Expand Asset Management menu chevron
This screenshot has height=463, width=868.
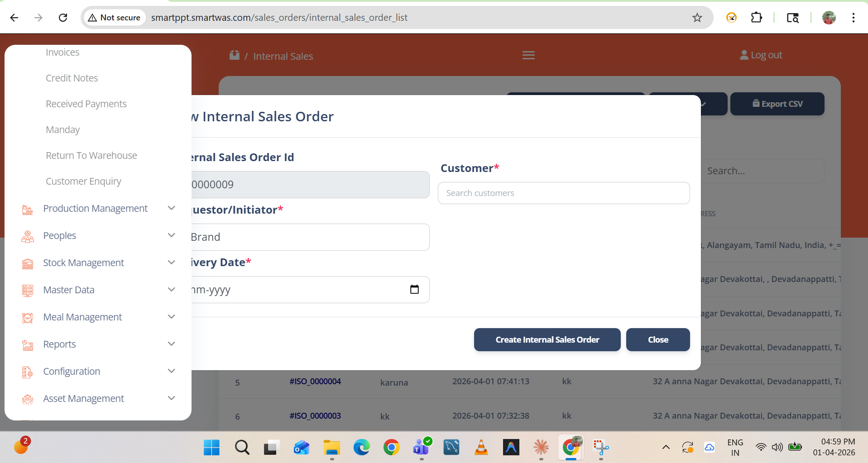pos(172,398)
